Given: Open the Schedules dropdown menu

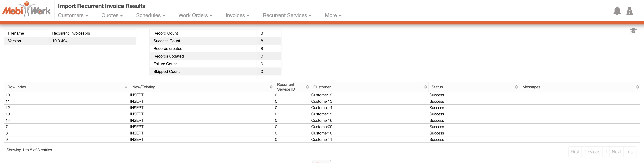Looking at the screenshot, I should [151, 15].
